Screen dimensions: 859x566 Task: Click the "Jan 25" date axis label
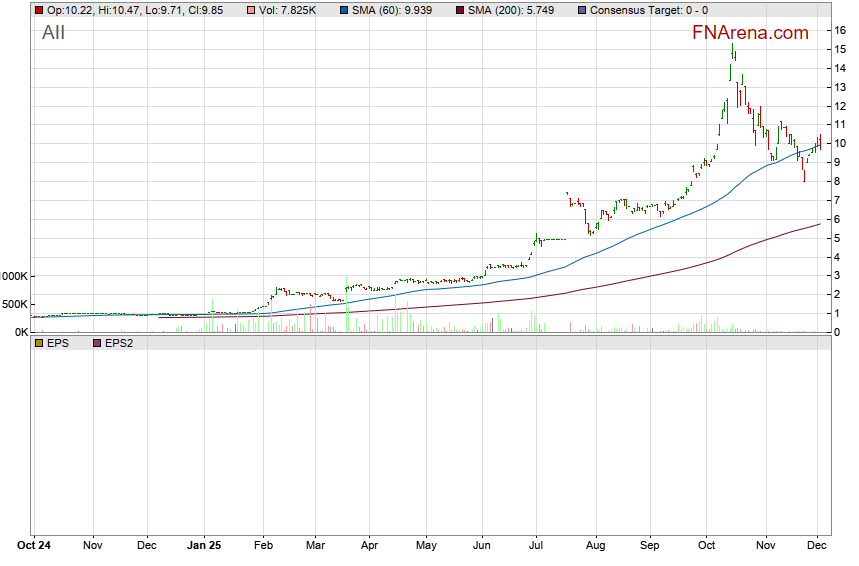coord(204,547)
